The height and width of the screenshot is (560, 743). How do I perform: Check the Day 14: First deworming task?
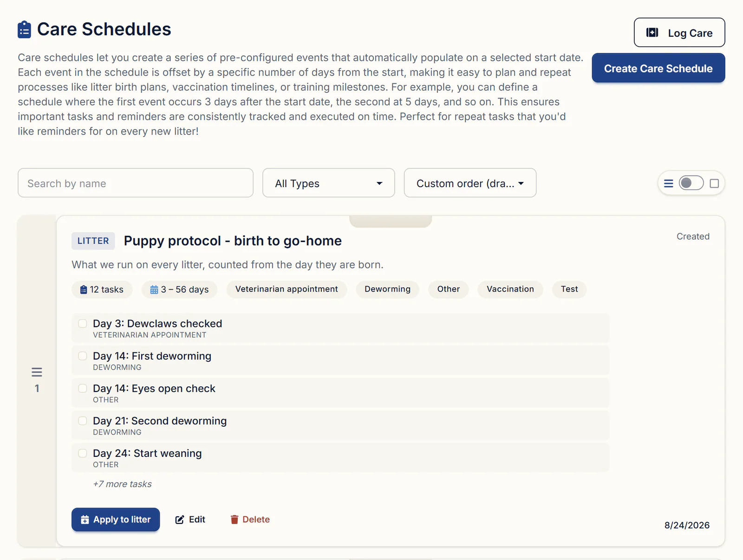(83, 356)
